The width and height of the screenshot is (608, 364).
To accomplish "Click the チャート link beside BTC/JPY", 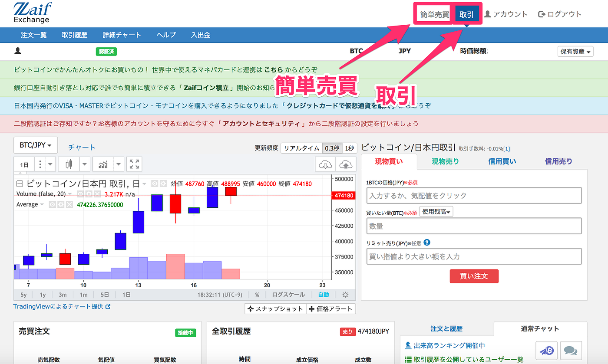I will (82, 148).
